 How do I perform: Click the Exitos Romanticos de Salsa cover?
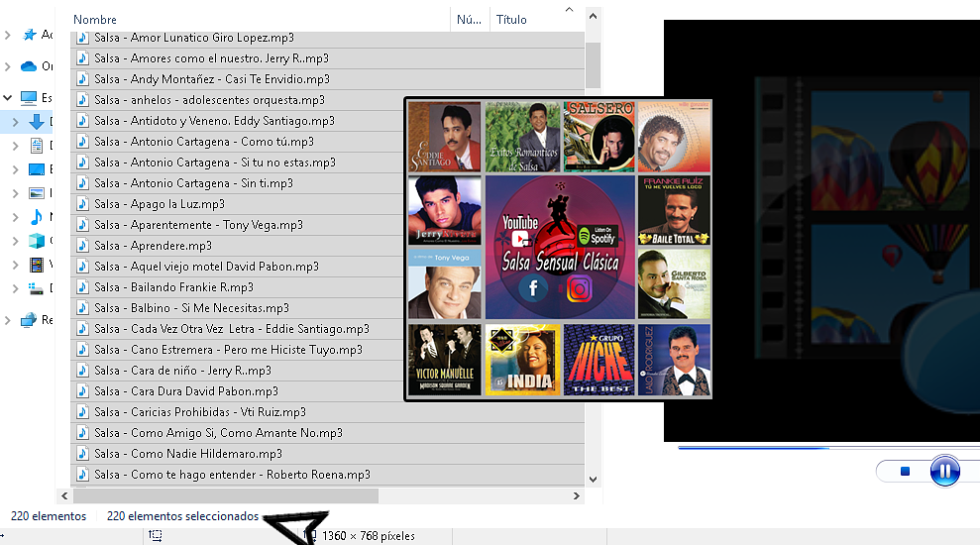[x=522, y=137]
